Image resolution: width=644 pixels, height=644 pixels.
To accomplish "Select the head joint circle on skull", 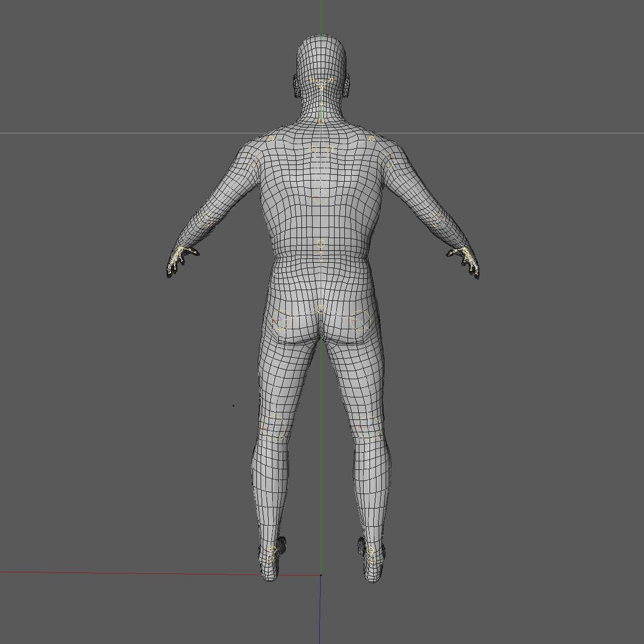I will [x=321, y=85].
